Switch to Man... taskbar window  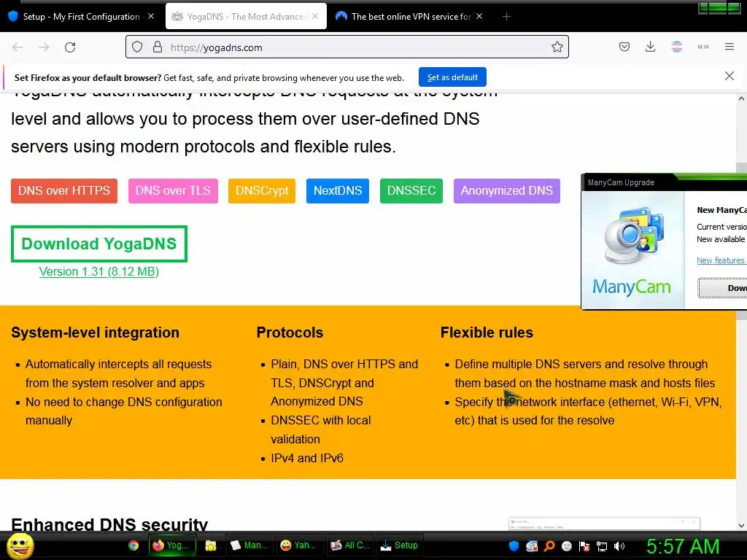(249, 545)
